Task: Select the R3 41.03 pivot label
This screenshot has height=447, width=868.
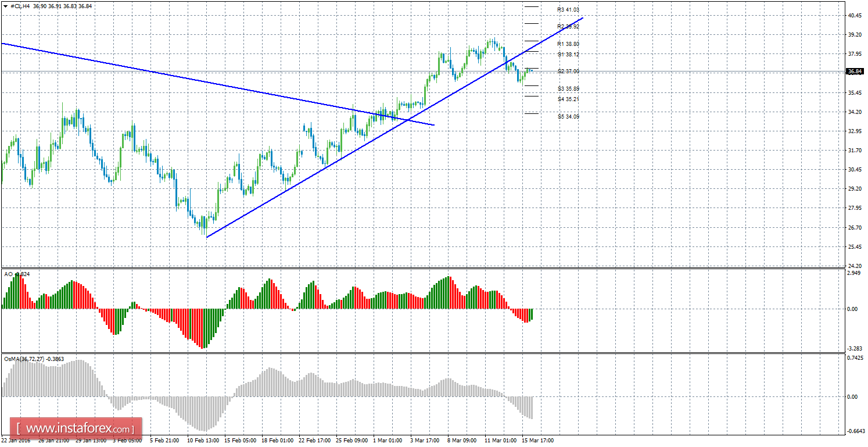Action: (568, 10)
